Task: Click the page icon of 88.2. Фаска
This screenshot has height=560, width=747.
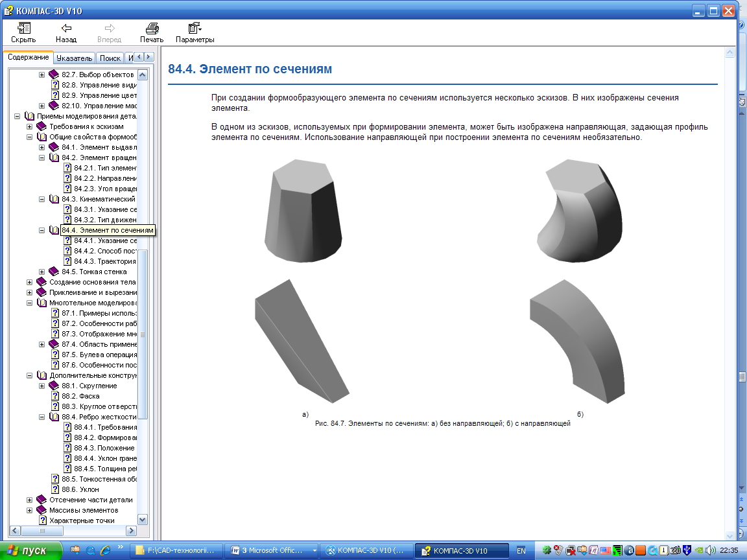Action: pos(55,396)
